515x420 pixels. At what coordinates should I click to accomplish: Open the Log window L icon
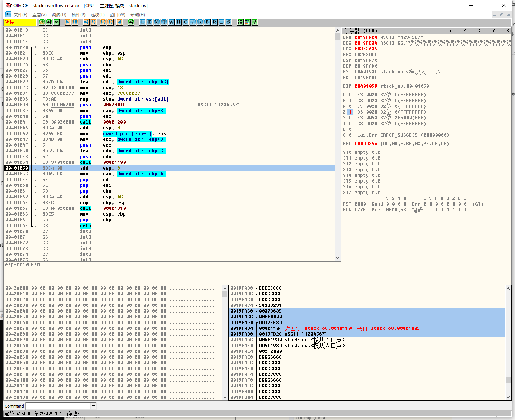pyautogui.click(x=142, y=22)
